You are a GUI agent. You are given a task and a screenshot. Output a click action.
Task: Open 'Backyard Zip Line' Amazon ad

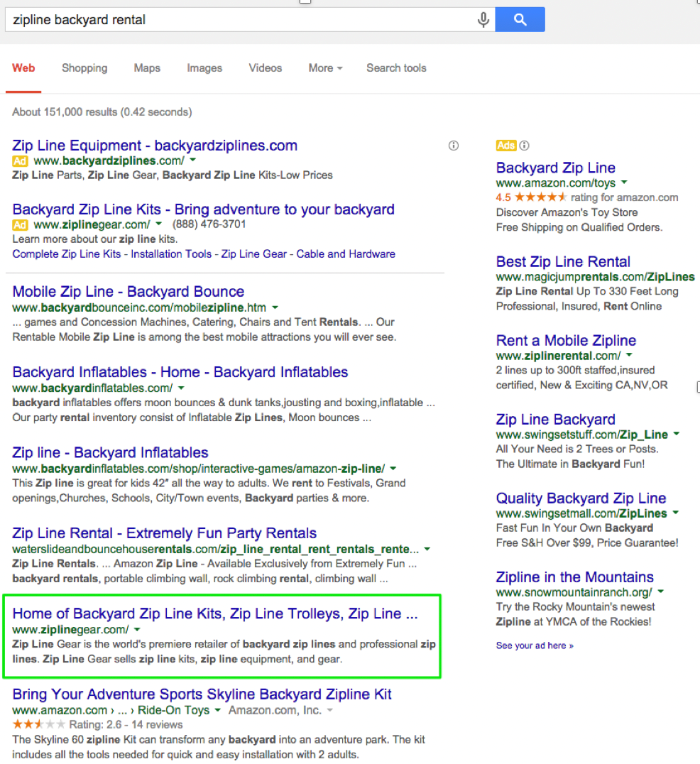556,168
